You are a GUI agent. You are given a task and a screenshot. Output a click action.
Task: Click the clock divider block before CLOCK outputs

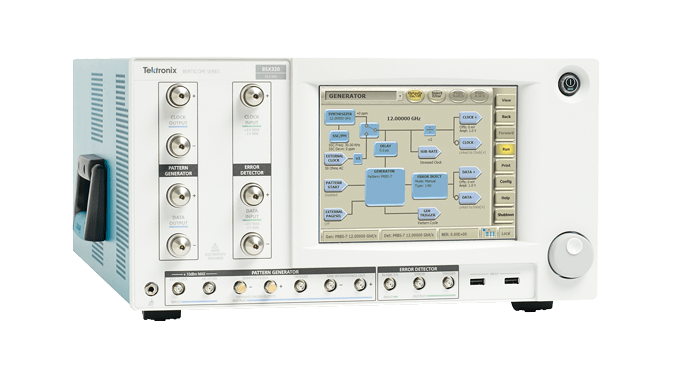click(430, 130)
